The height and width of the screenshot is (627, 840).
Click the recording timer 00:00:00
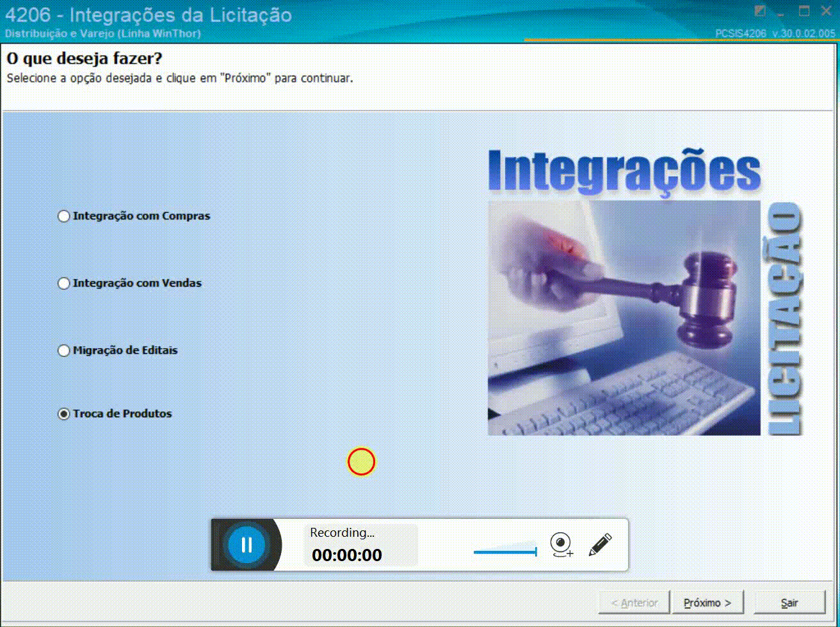tap(347, 555)
